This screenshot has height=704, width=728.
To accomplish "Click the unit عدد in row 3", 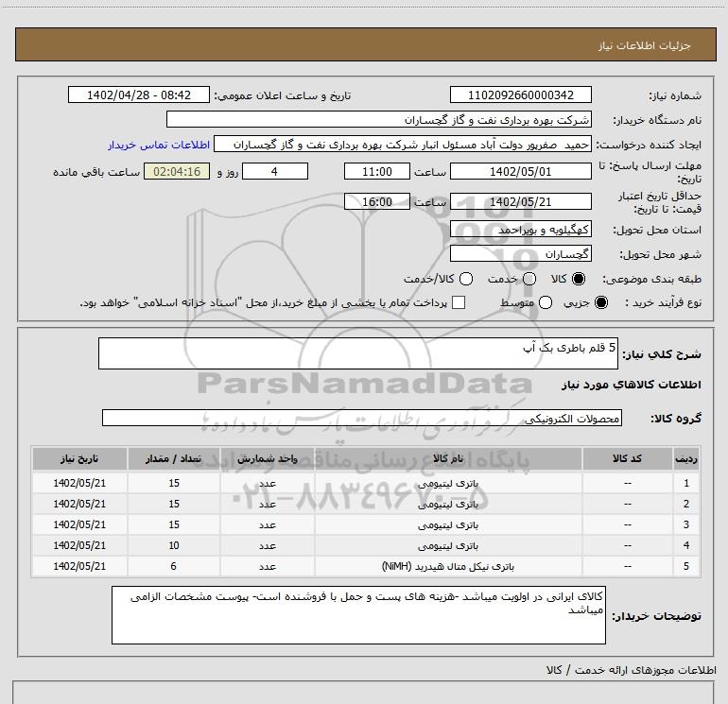I will pos(268,524).
